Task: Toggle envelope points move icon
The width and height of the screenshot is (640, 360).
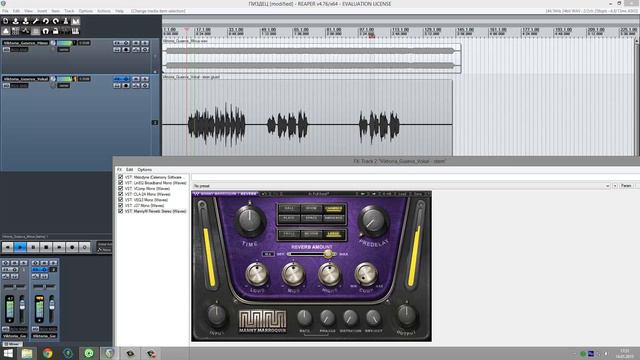Action: coord(26,31)
